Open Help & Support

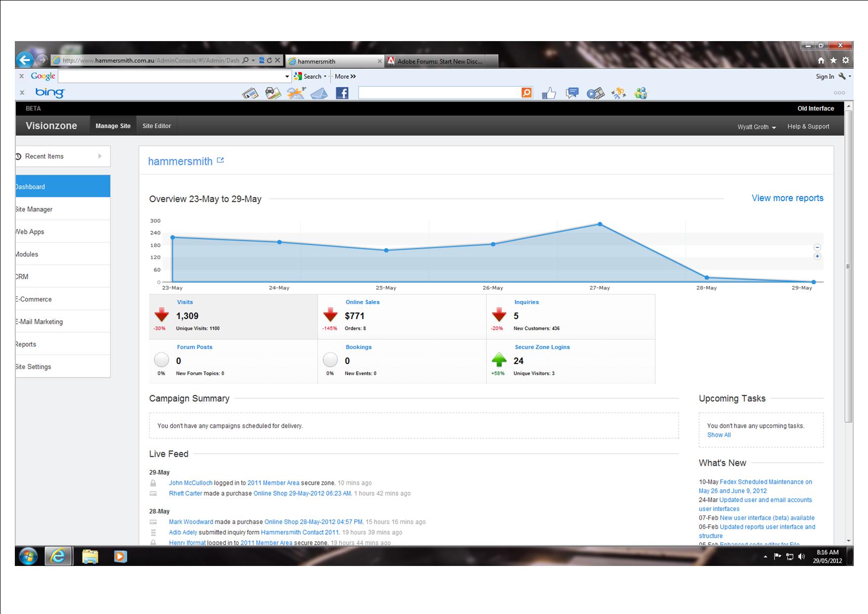[808, 126]
